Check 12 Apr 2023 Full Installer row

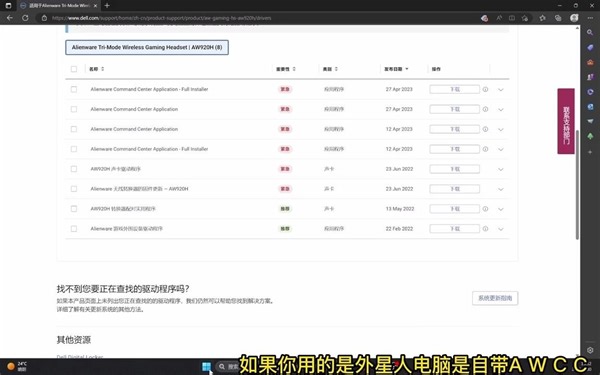pos(74,149)
